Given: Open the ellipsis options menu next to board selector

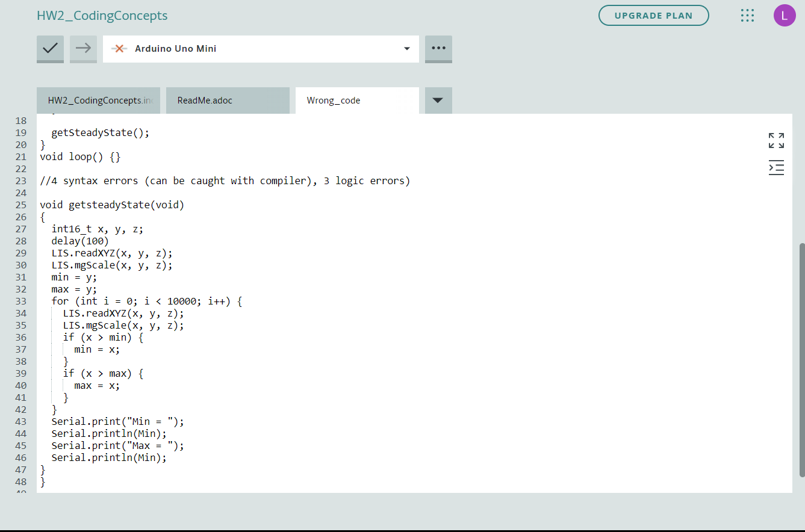Looking at the screenshot, I should click(438, 49).
